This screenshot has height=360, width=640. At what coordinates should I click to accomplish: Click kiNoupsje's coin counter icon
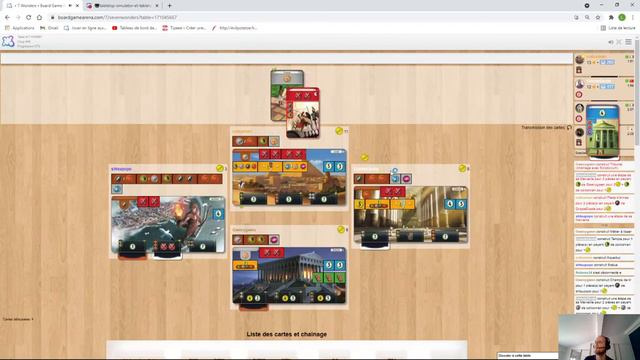click(220, 168)
